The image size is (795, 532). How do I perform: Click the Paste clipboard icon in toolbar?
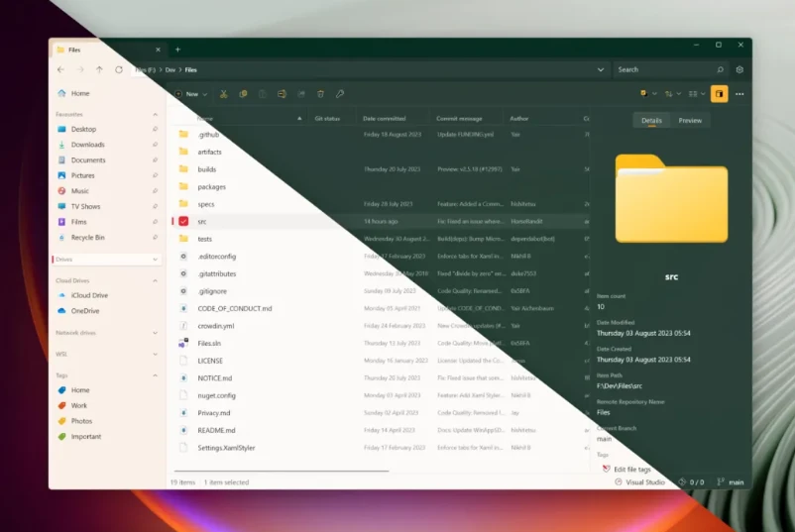point(262,94)
